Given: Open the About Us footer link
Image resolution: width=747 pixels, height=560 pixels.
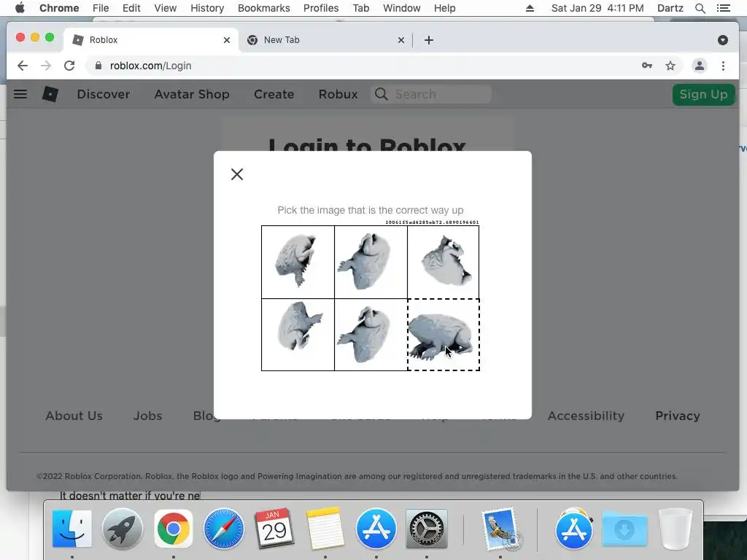Looking at the screenshot, I should [74, 416].
